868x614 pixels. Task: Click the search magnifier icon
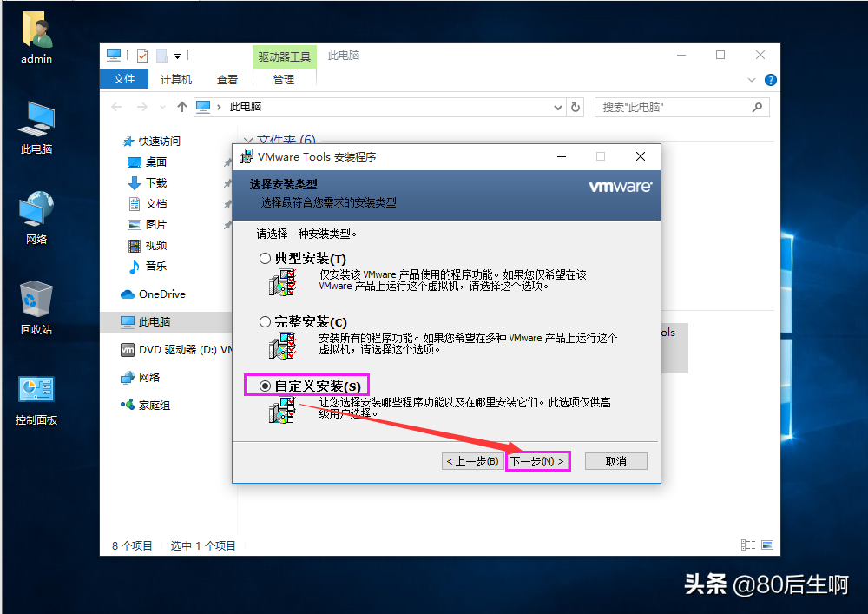(757, 107)
